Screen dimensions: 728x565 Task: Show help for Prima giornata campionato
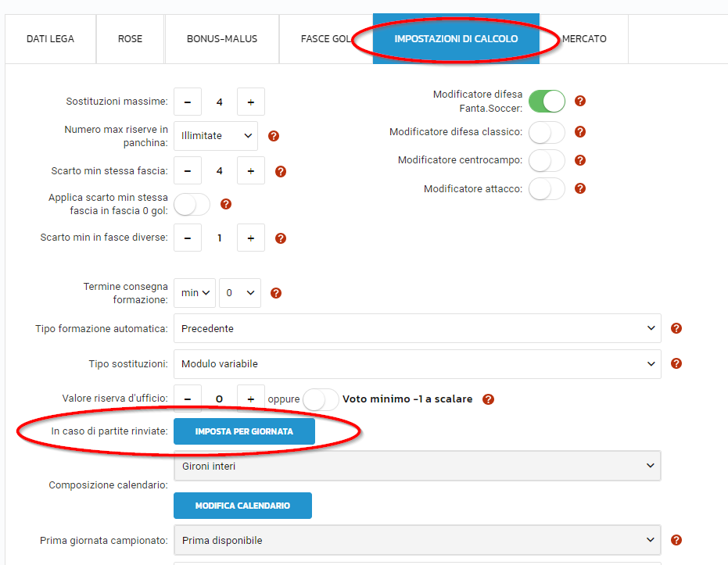[676, 540]
